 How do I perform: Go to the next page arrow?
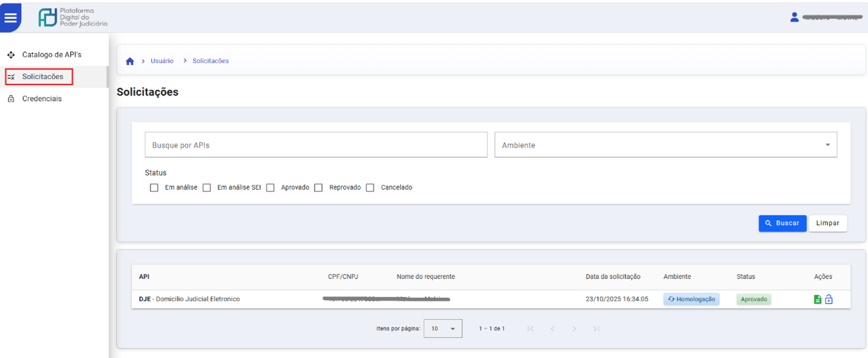[x=574, y=329]
